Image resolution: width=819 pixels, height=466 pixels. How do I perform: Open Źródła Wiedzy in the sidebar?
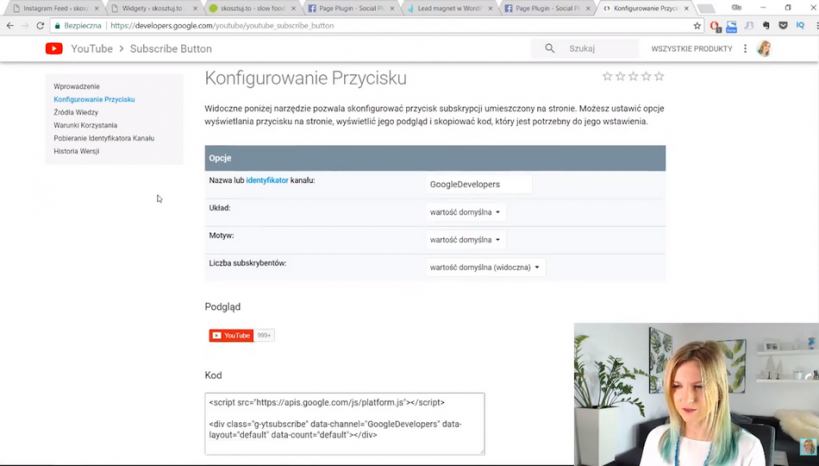coord(76,112)
